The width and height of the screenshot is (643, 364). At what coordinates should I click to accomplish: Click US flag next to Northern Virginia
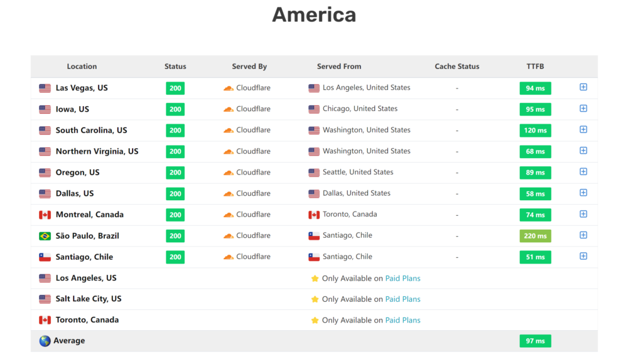coord(45,151)
